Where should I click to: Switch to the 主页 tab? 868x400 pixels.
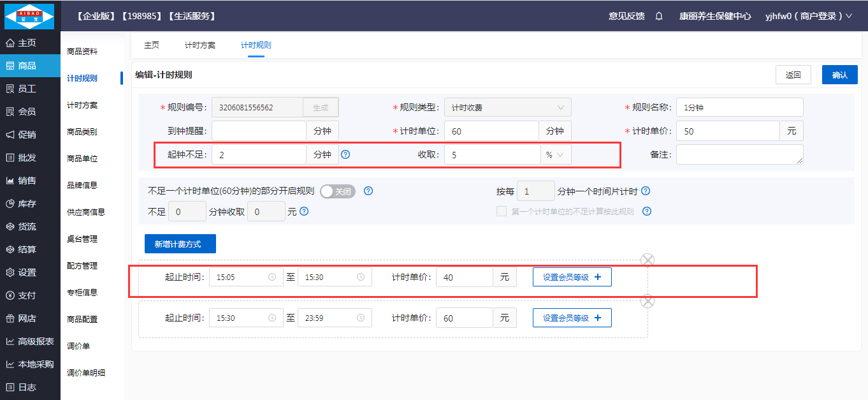(152, 45)
